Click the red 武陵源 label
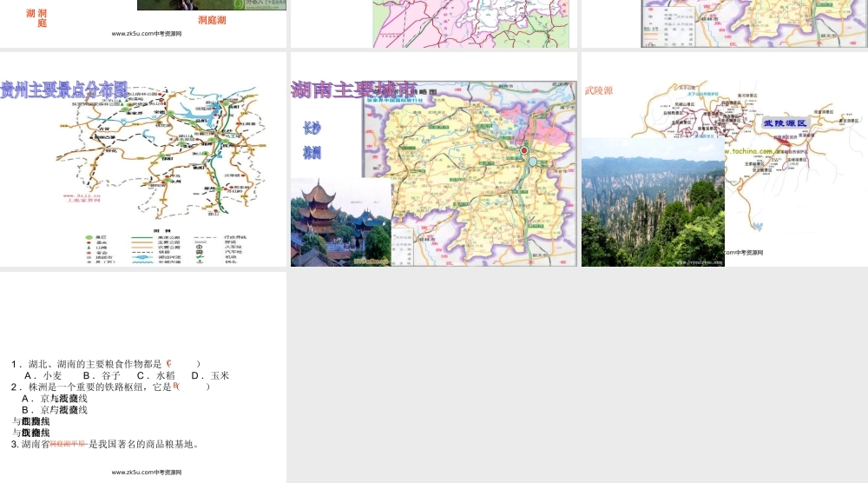Viewport: 868px width, 483px height. [x=599, y=90]
